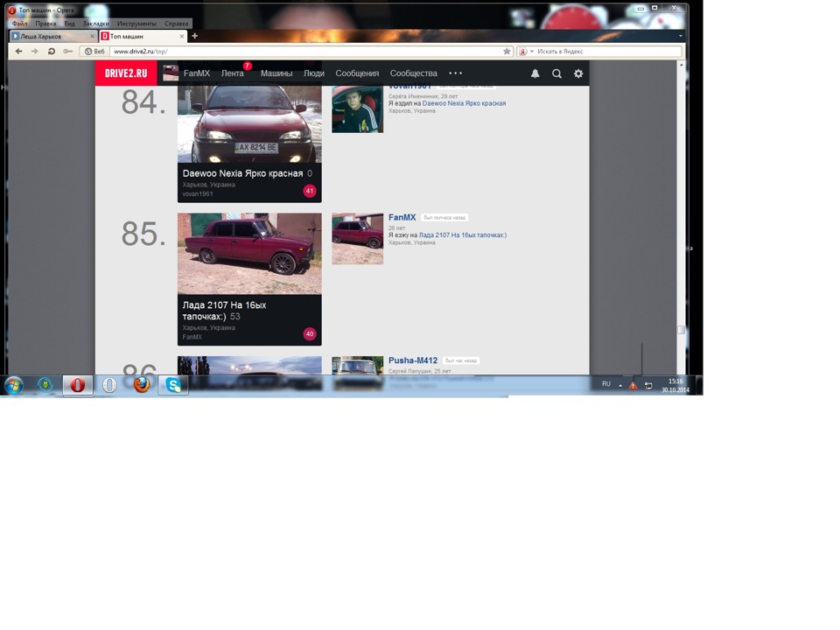Open the green shield taskbar app
Image resolution: width=840 pixels, height=630 pixels.
click(45, 385)
